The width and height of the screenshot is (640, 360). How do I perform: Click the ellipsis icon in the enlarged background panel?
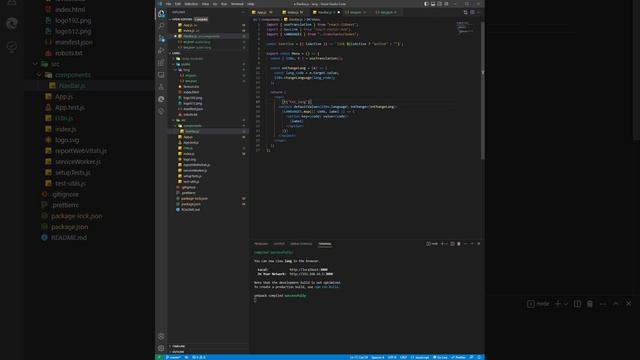pyautogui.click(x=603, y=304)
